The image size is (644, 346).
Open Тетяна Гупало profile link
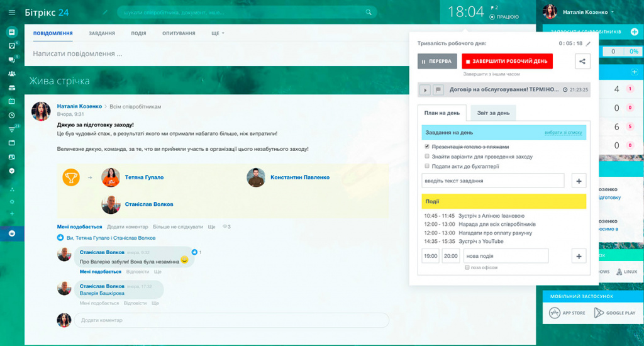[144, 177]
